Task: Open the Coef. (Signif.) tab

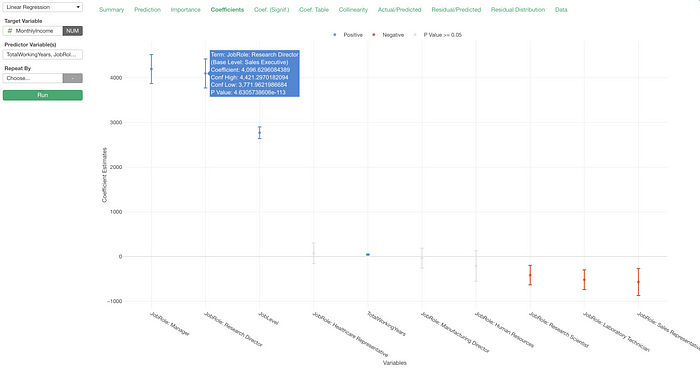Action: pyautogui.click(x=271, y=9)
